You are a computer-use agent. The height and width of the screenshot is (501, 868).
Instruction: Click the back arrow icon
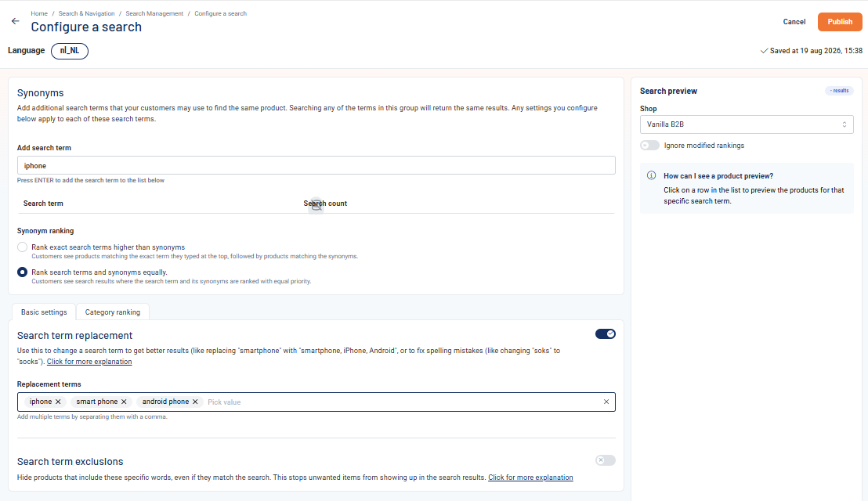(x=15, y=21)
